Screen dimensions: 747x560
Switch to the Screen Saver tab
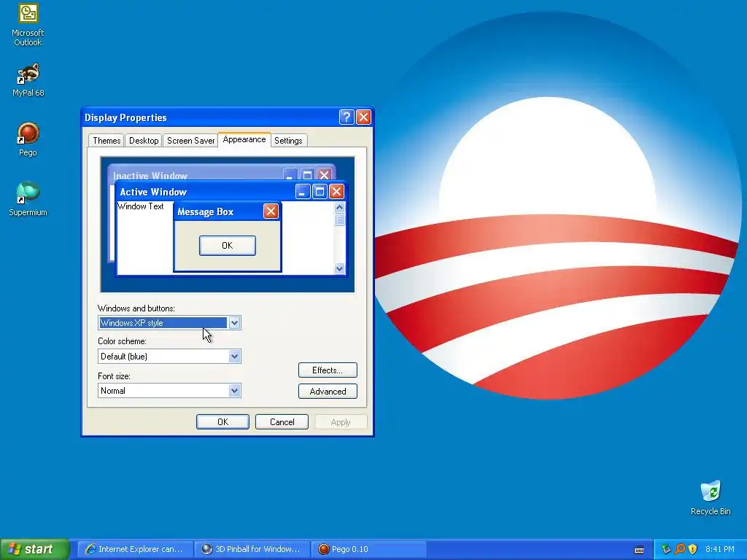(190, 141)
